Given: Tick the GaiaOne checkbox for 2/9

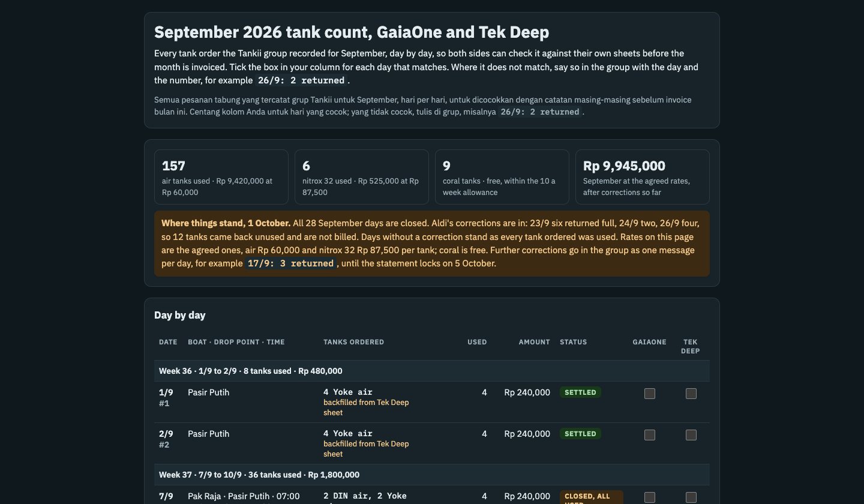Looking at the screenshot, I should pyautogui.click(x=650, y=435).
